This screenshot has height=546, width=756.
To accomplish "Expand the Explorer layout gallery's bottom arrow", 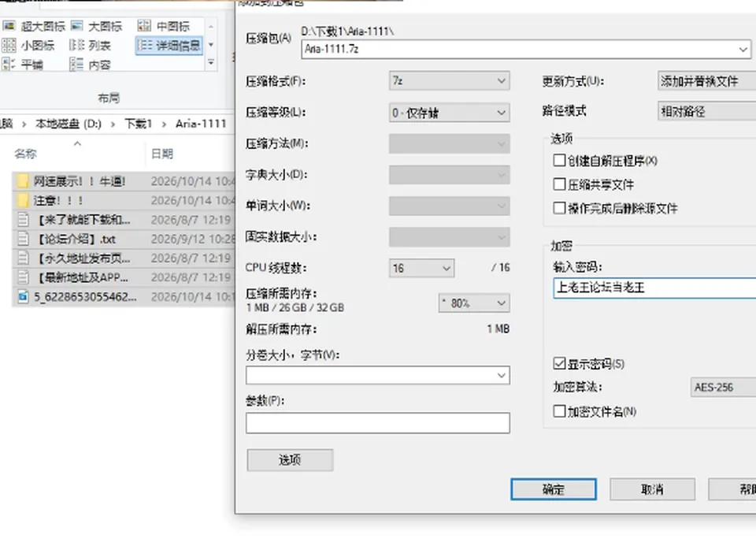I will (x=211, y=63).
